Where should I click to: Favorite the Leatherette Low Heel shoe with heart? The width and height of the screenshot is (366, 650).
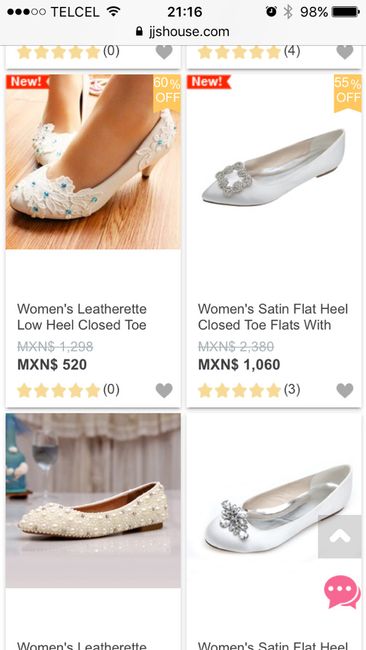pos(164,390)
